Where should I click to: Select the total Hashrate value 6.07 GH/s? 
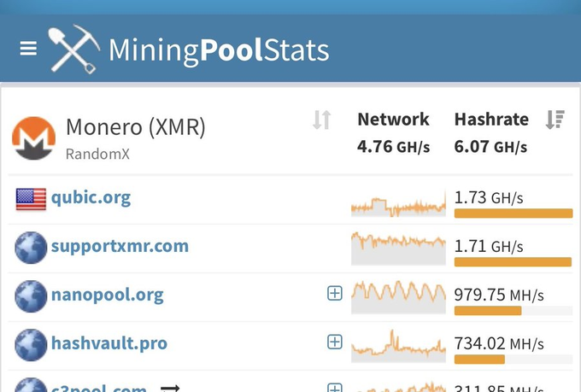(x=490, y=147)
